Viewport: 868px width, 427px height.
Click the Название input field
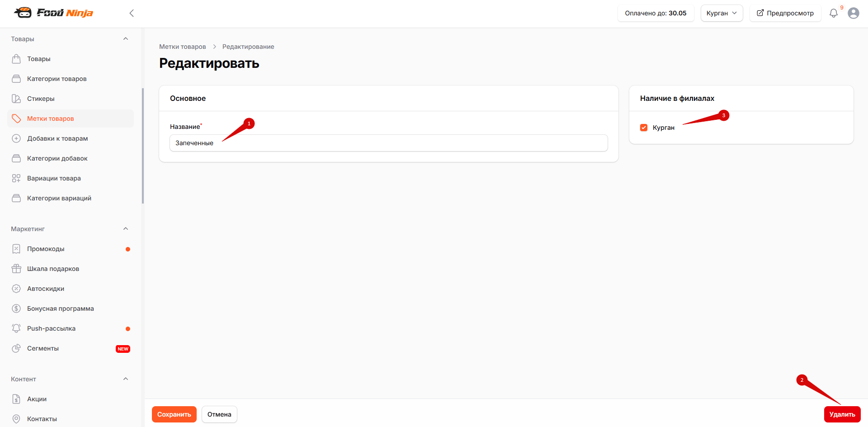(389, 143)
